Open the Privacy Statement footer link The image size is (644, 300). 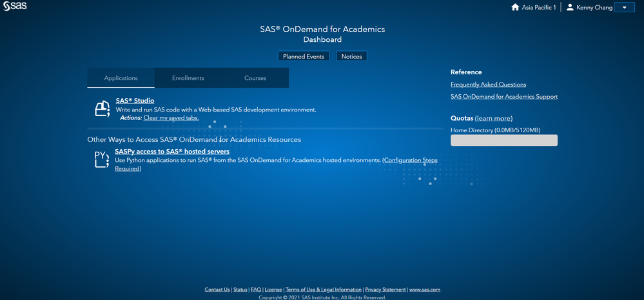[x=385, y=290]
